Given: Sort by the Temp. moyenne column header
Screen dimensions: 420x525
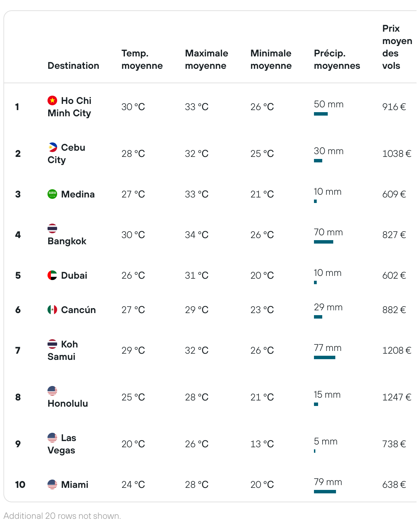Looking at the screenshot, I should pos(142,60).
